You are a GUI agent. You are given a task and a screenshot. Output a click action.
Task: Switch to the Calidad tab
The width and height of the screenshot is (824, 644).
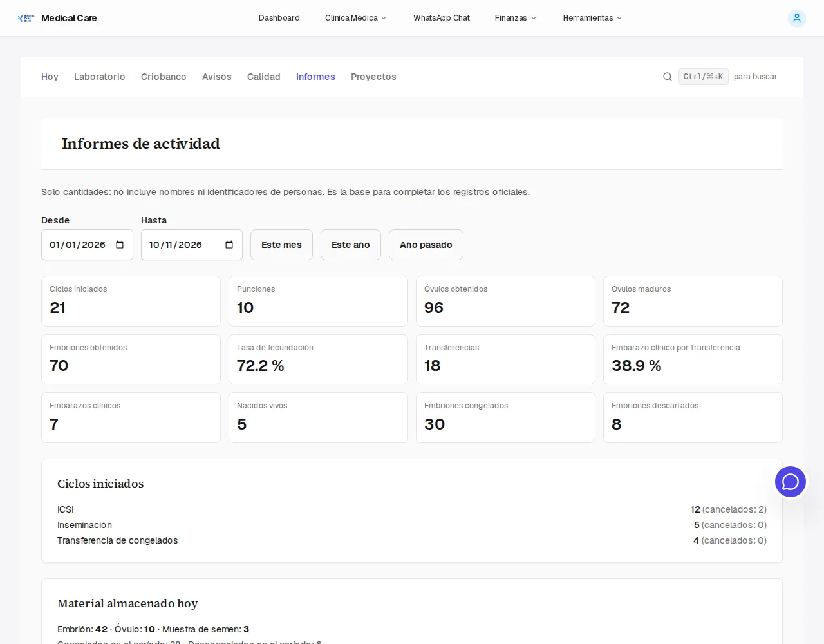(x=264, y=77)
